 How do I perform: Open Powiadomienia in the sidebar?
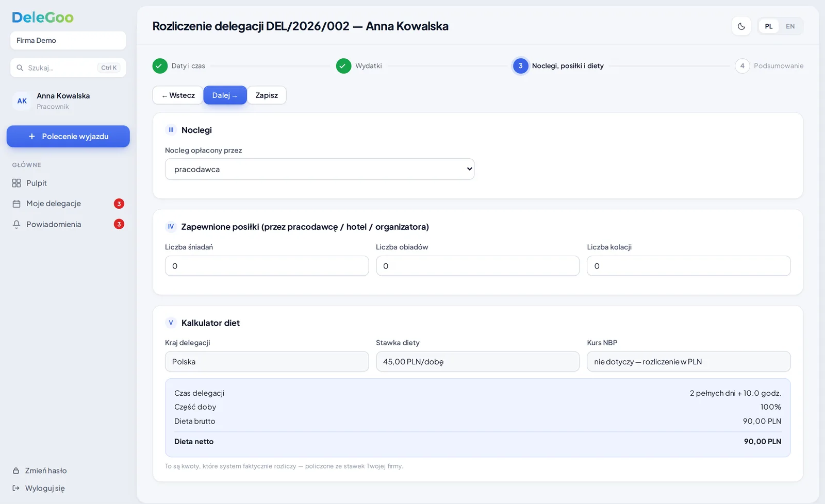click(68, 224)
